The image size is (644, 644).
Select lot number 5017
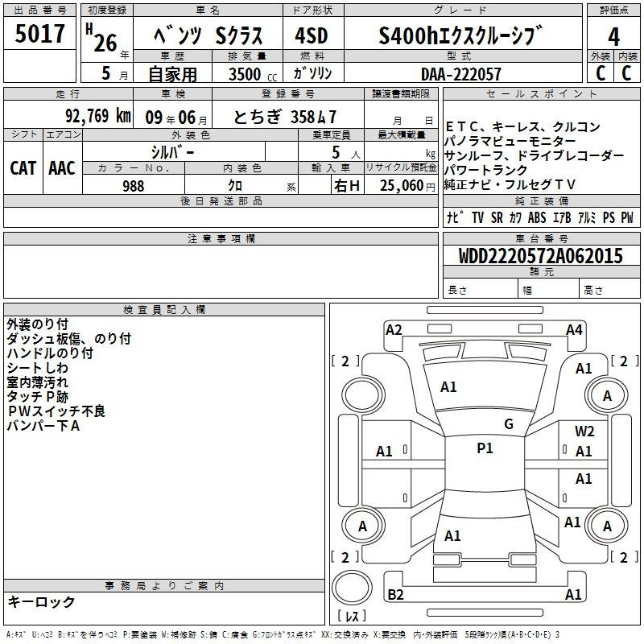pos(39,34)
